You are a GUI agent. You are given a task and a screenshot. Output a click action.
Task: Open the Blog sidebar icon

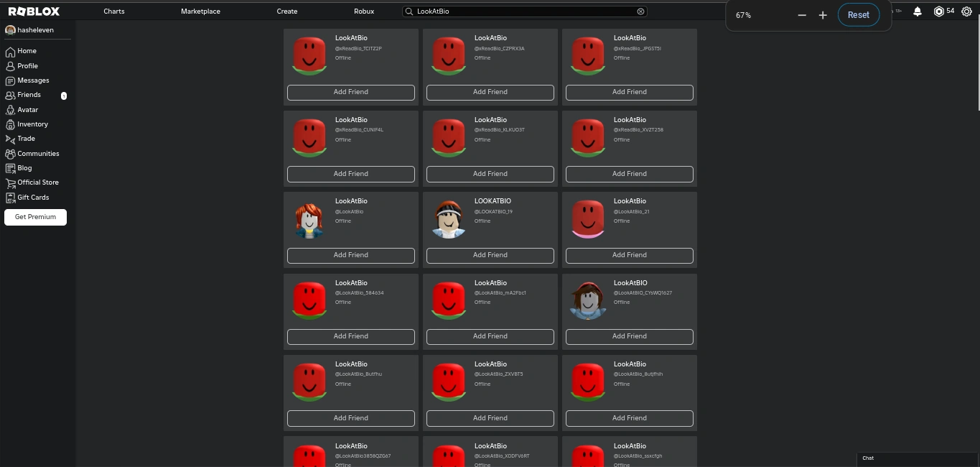click(x=10, y=168)
